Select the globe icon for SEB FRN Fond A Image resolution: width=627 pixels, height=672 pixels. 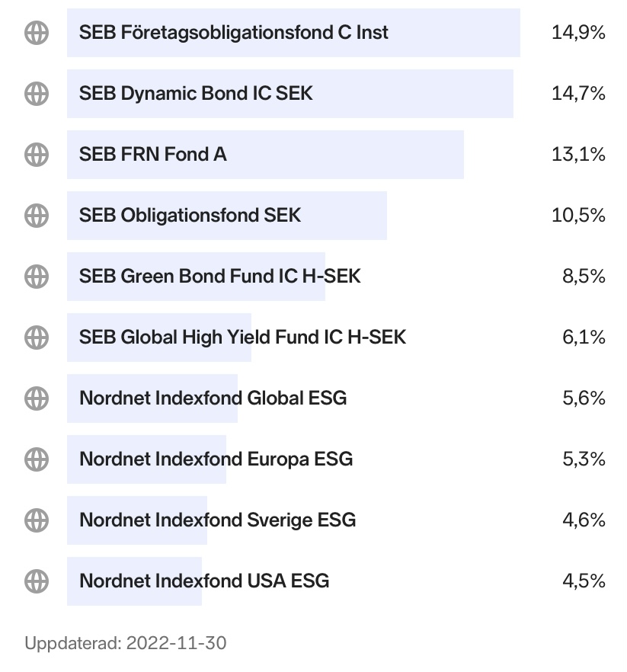pyautogui.click(x=37, y=155)
